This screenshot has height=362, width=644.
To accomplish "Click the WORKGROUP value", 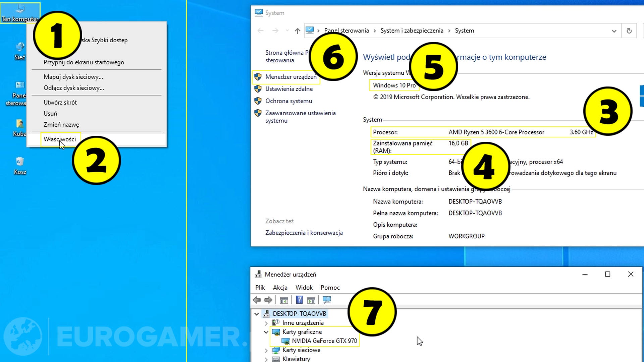I will [467, 236].
